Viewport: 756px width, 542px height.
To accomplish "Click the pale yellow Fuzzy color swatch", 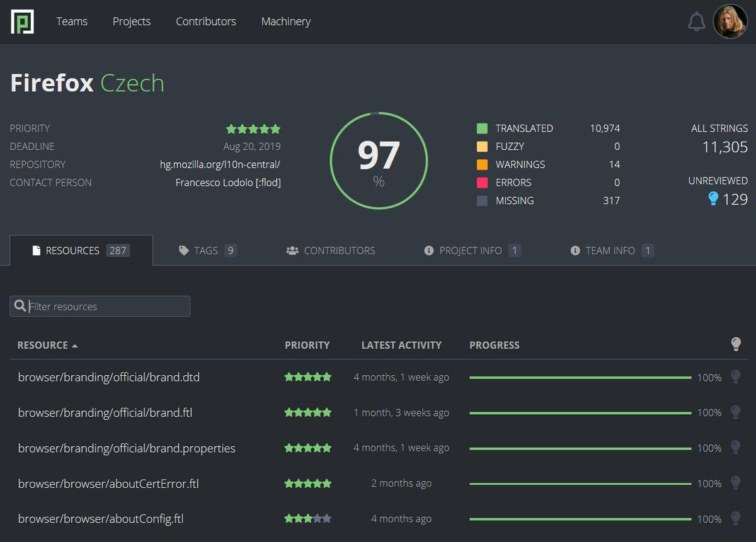I will tap(482, 147).
